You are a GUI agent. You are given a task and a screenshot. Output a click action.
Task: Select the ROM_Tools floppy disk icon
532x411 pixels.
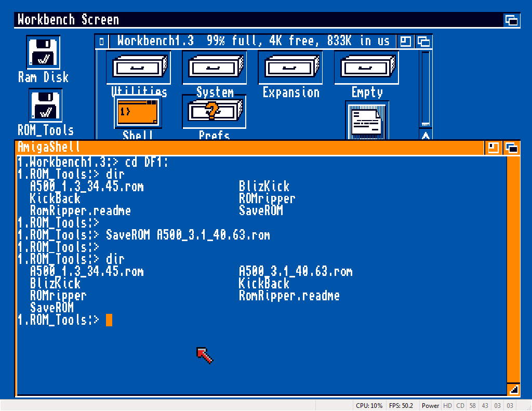46,105
